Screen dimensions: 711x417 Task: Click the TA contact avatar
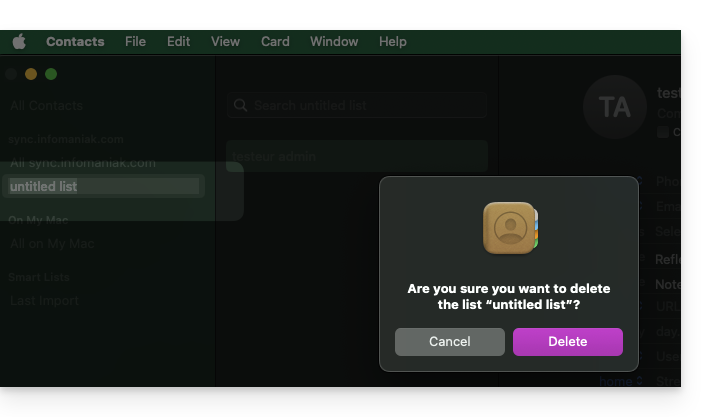614,107
